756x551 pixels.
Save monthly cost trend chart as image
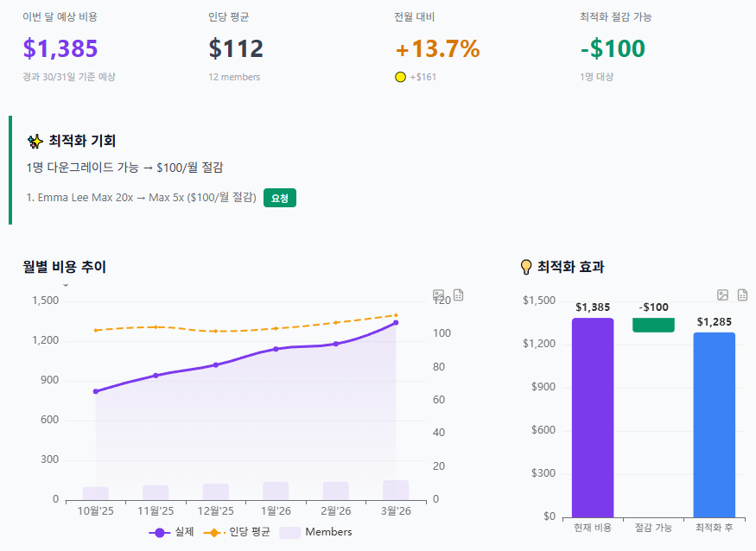439,295
